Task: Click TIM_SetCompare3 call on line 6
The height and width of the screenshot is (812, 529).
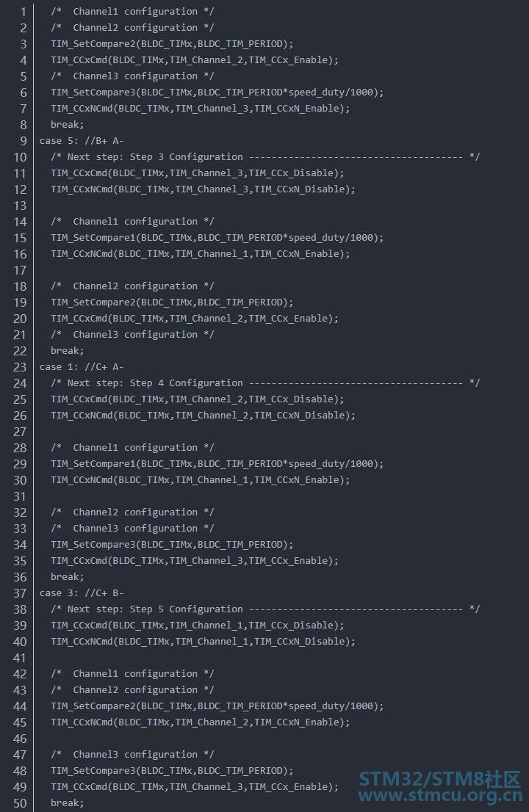Action: [217, 93]
